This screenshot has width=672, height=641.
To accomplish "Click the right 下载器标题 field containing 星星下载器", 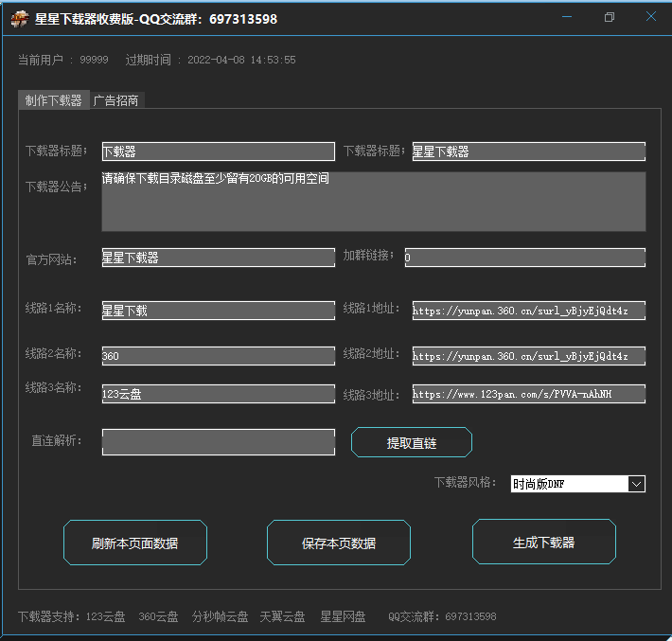I will coord(529,151).
